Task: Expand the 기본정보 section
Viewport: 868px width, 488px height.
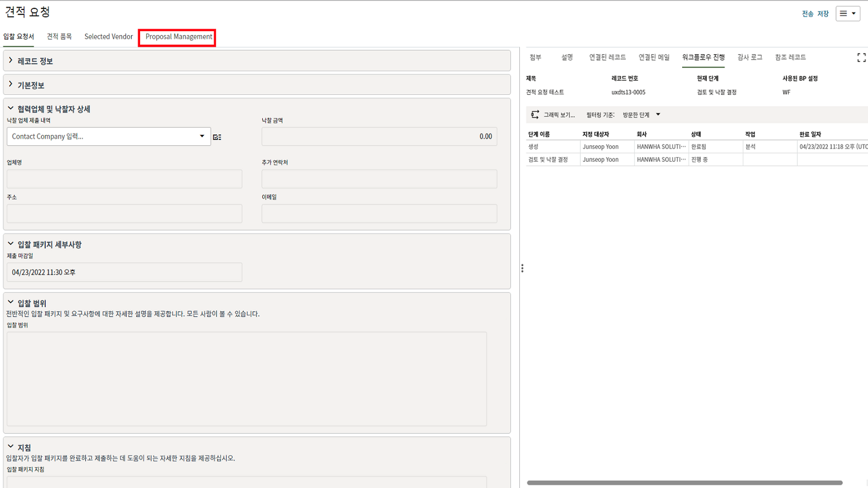Action: [x=11, y=85]
